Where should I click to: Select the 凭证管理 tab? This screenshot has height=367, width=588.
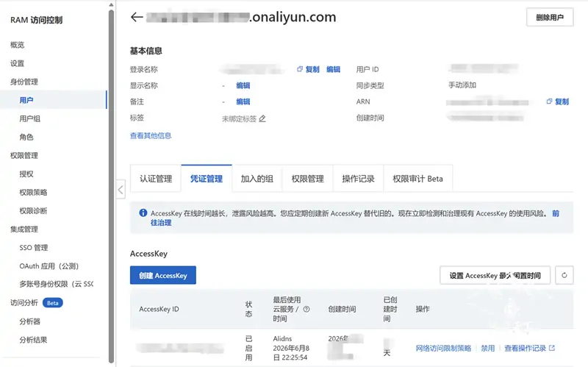[x=207, y=179]
